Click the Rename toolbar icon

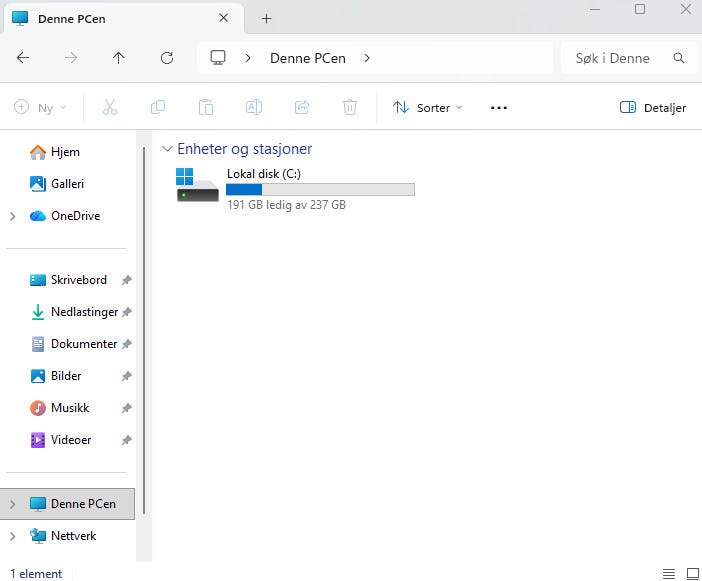pos(254,107)
